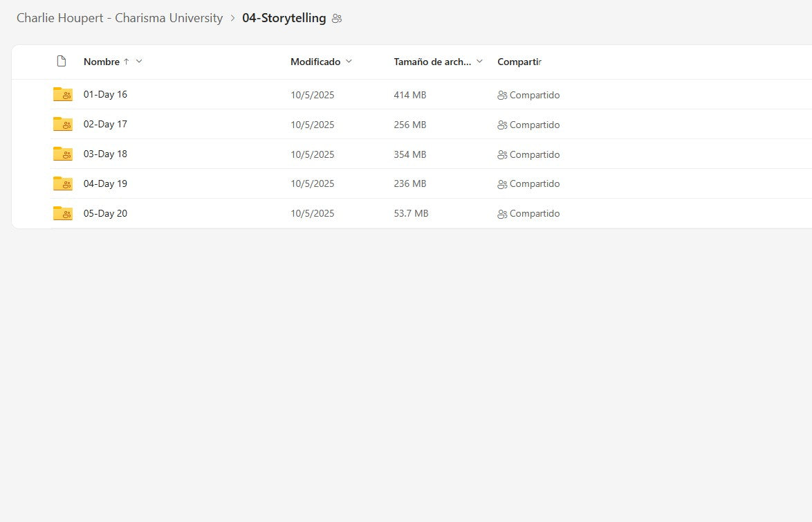
Task: Click the 414 MB size cell
Action: coord(409,95)
